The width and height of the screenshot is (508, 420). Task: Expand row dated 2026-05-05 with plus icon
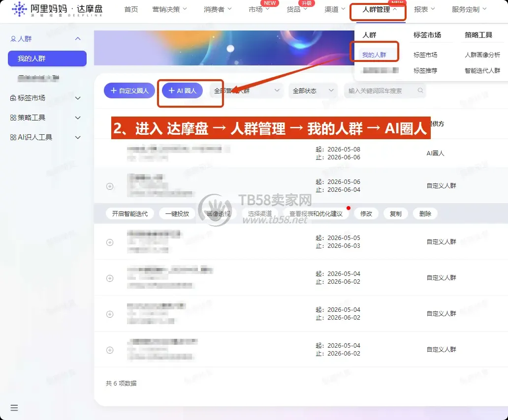coord(110,242)
